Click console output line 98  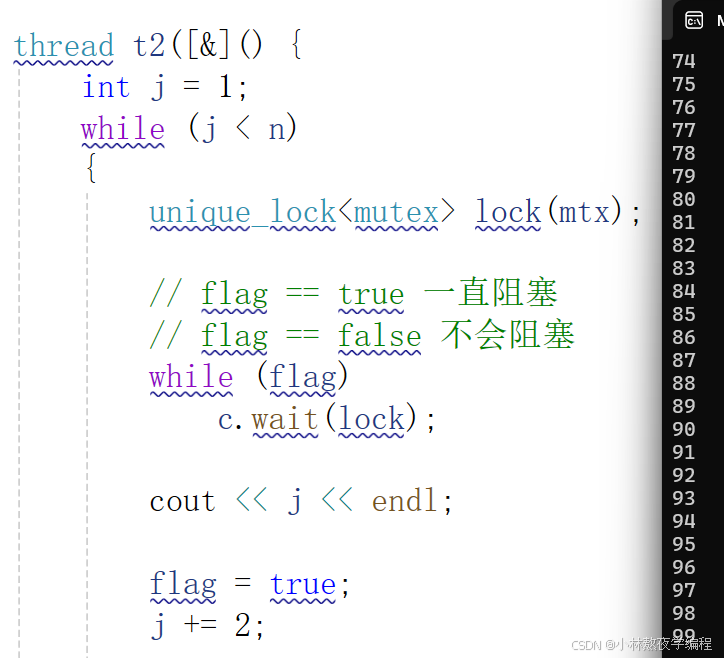[683, 613]
